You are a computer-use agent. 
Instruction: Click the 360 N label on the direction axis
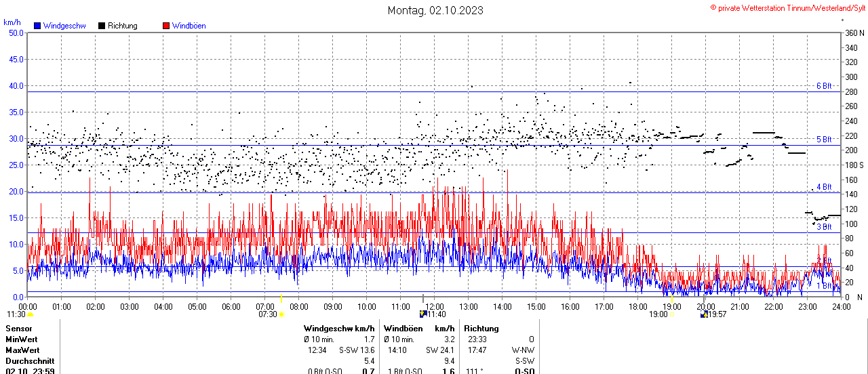pos(854,33)
